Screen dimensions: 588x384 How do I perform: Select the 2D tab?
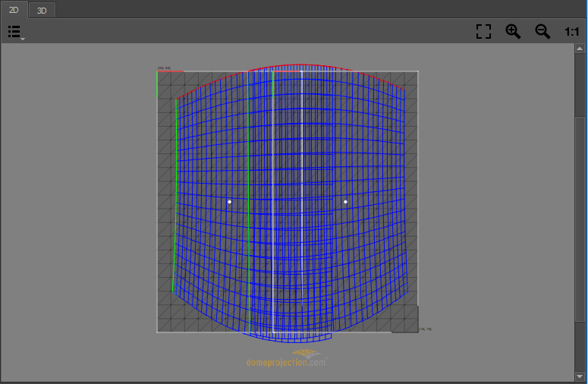click(x=14, y=10)
